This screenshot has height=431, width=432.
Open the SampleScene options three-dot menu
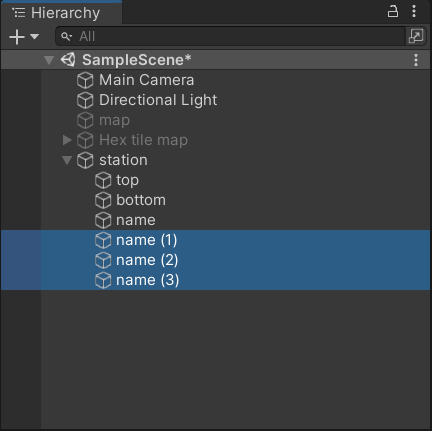[416, 60]
